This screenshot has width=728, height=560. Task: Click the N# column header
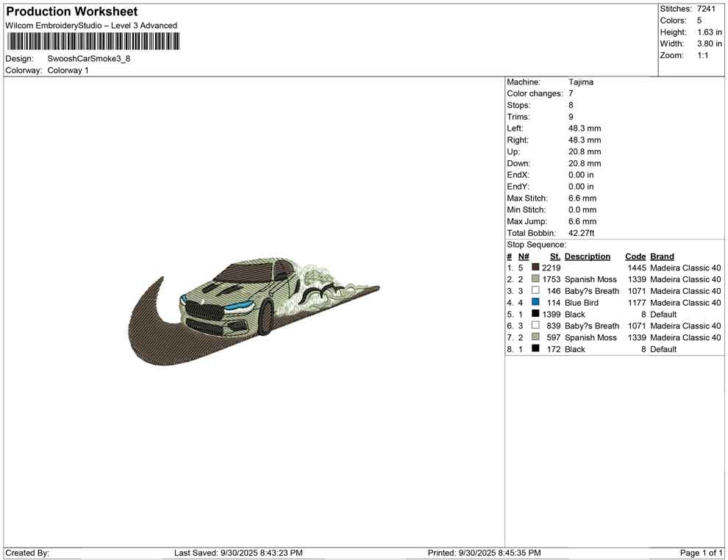[524, 256]
